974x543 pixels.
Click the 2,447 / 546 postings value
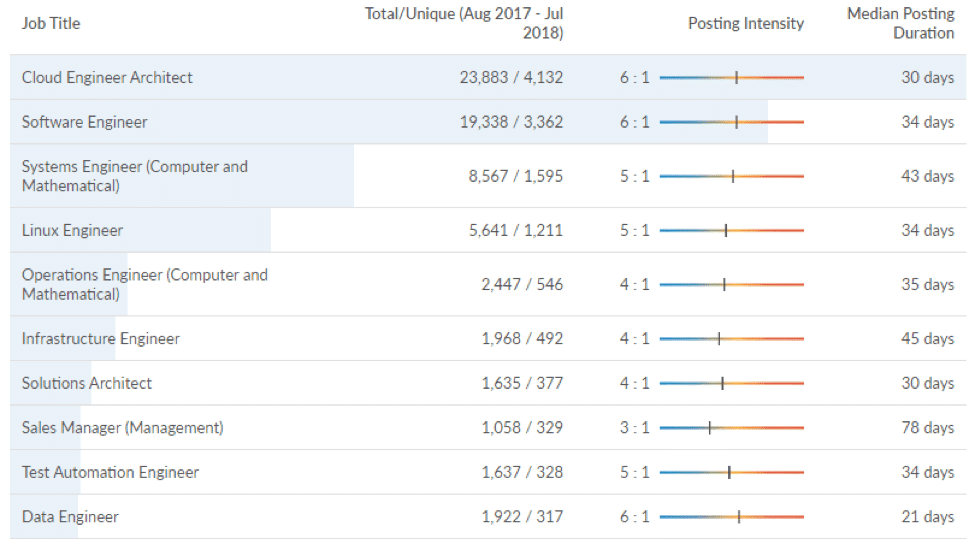(x=522, y=285)
